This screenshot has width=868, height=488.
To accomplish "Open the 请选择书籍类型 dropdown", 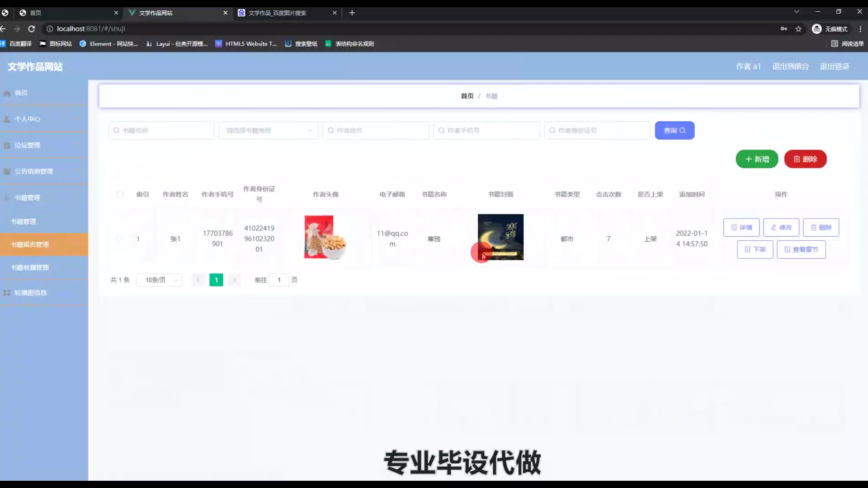I will [x=269, y=131].
